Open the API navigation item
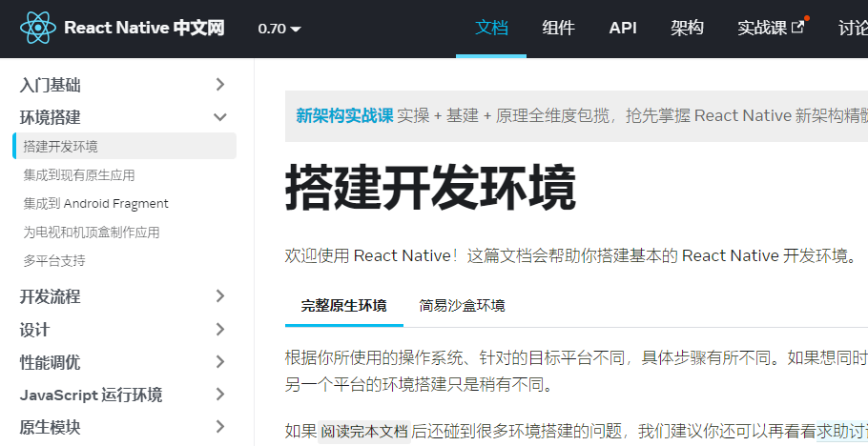 tap(623, 28)
